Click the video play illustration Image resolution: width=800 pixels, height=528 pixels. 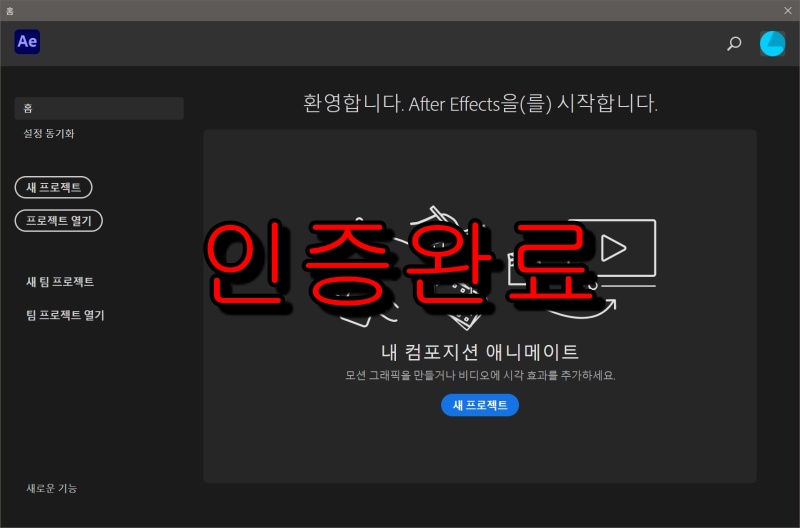point(612,249)
